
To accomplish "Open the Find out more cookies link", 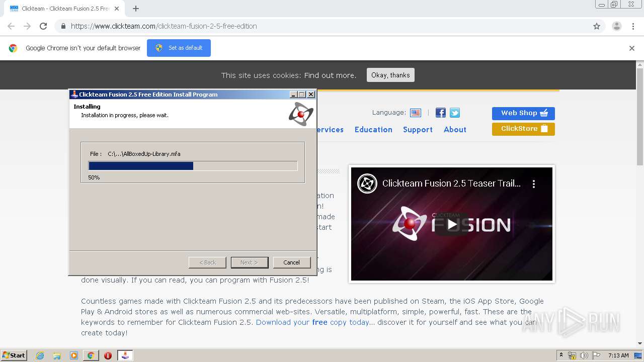I will (330, 75).
